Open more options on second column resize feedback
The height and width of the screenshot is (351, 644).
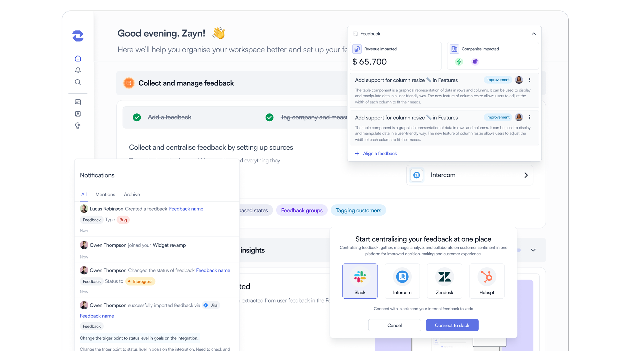pyautogui.click(x=530, y=117)
